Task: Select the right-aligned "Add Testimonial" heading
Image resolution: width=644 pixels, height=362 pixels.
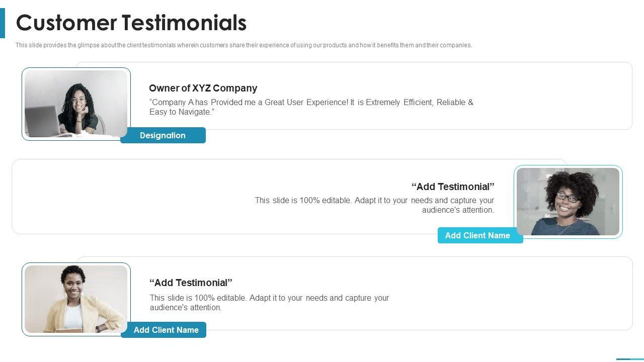Action: [x=453, y=187]
